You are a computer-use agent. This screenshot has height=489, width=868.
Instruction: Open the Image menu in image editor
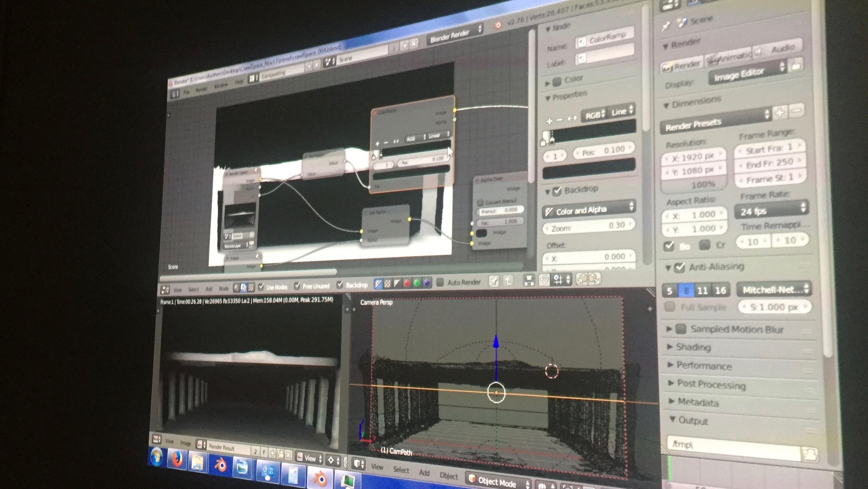(x=186, y=443)
